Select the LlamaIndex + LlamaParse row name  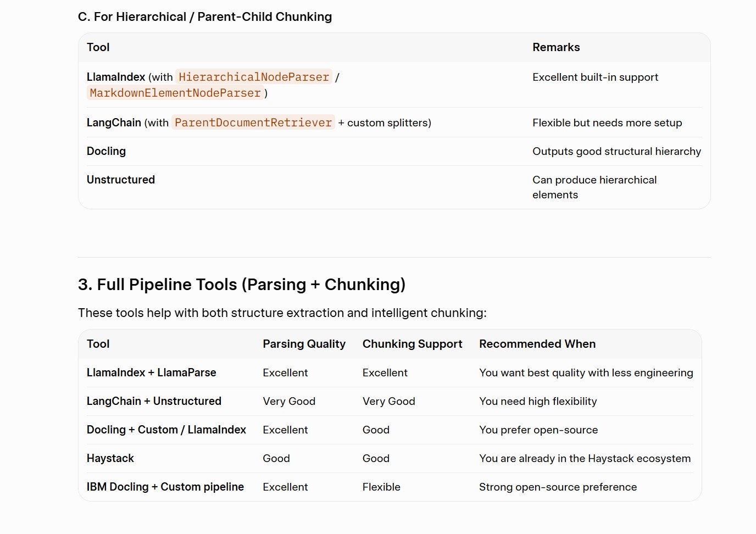coord(151,372)
